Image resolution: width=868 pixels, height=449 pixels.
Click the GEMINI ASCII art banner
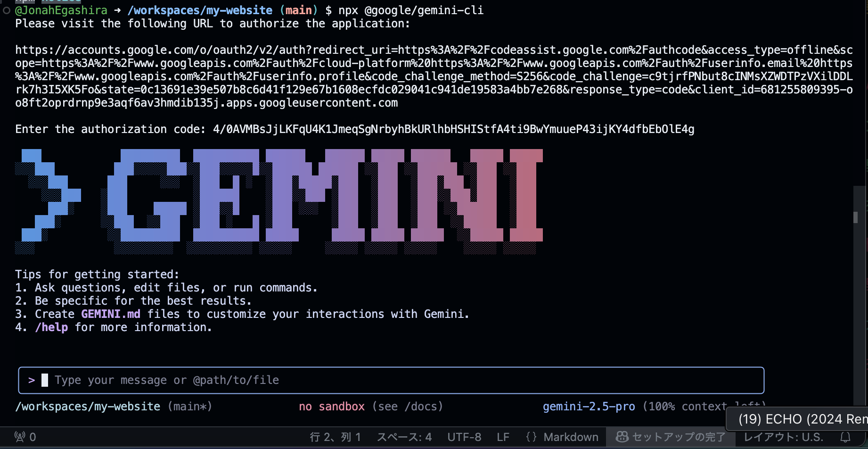279,201
